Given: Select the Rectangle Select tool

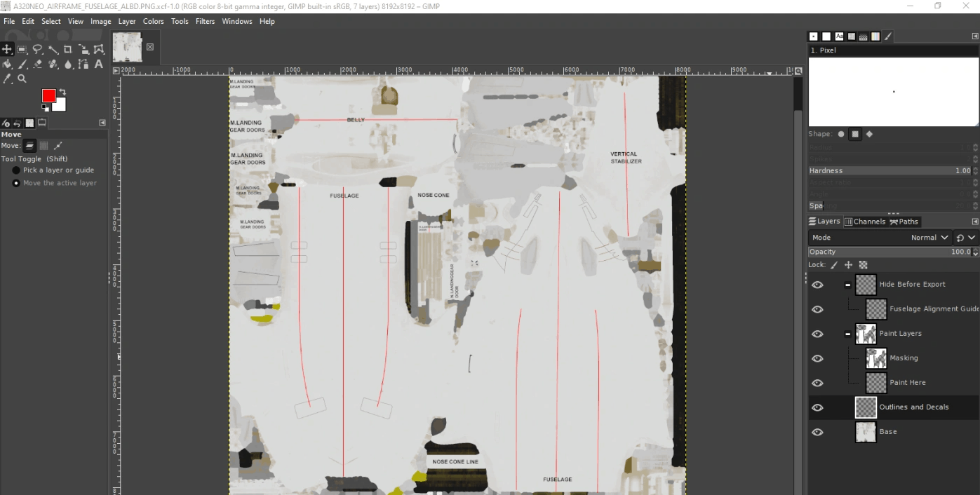Looking at the screenshot, I should (x=22, y=49).
